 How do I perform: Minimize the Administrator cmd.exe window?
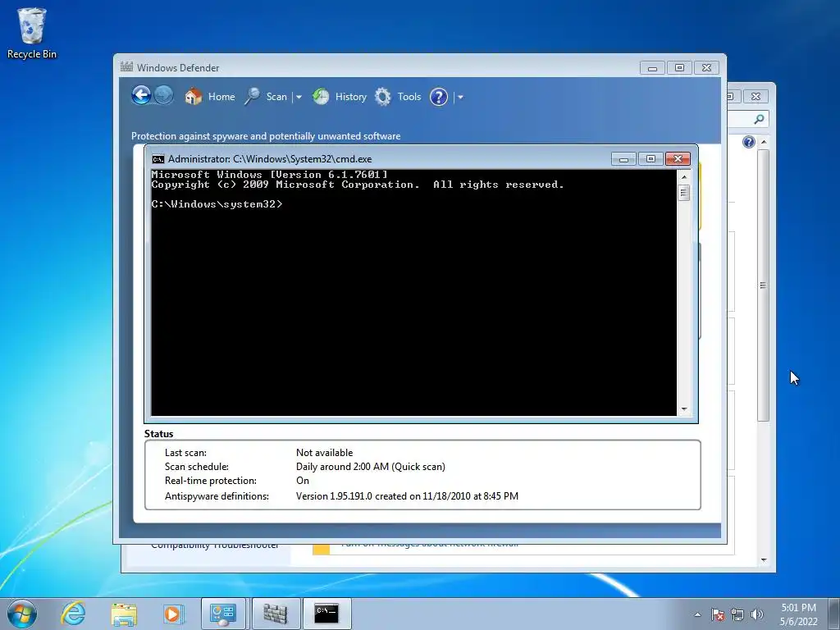tap(623, 159)
